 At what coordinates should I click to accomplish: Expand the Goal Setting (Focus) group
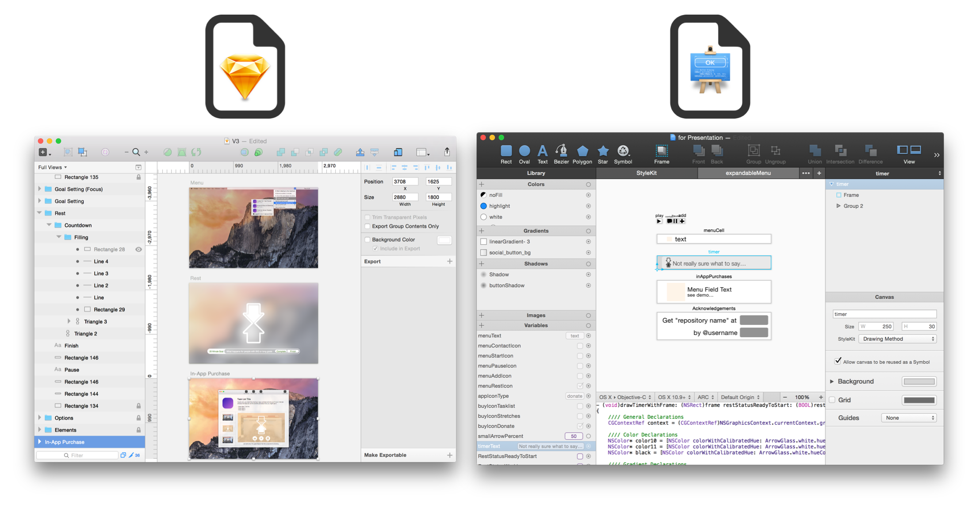click(39, 189)
